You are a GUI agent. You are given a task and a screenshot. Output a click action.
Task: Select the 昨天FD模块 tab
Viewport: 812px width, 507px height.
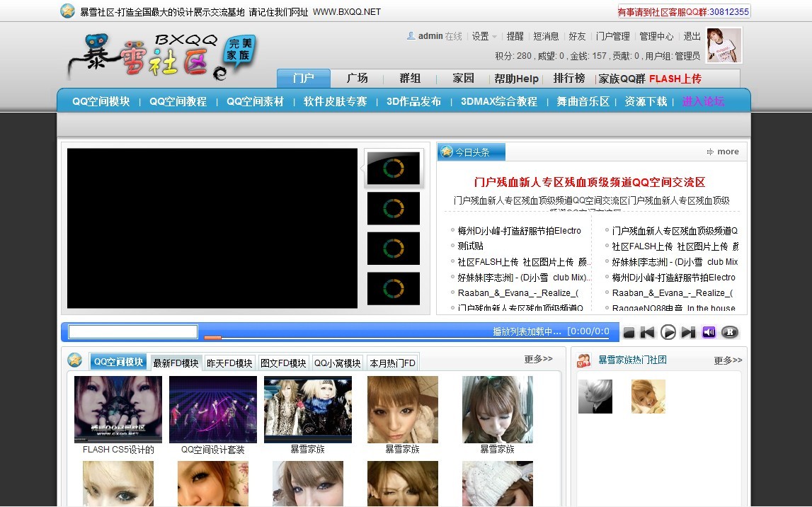pos(229,363)
